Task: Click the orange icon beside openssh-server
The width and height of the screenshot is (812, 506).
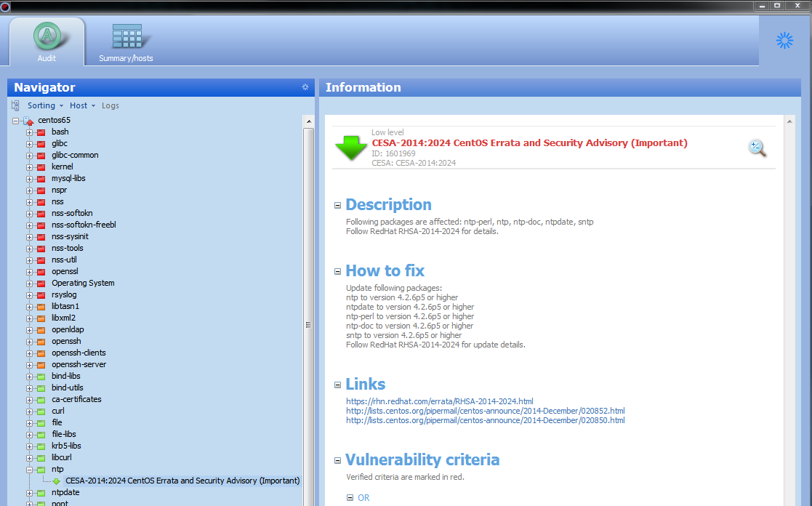Action: (x=41, y=365)
